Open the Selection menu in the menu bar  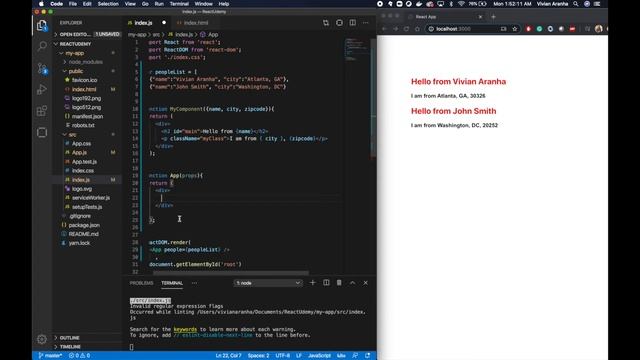pos(108,4)
